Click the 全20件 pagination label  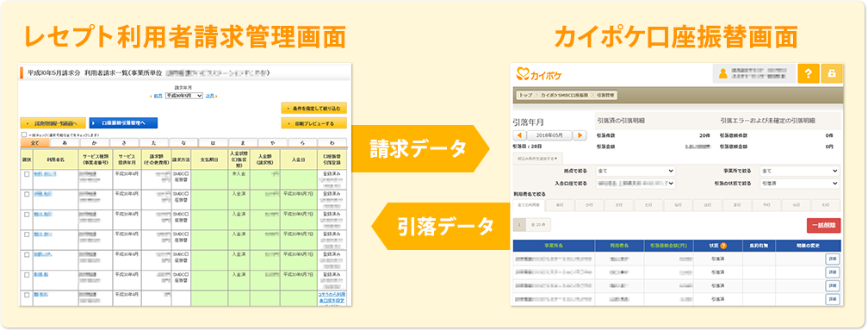click(538, 225)
